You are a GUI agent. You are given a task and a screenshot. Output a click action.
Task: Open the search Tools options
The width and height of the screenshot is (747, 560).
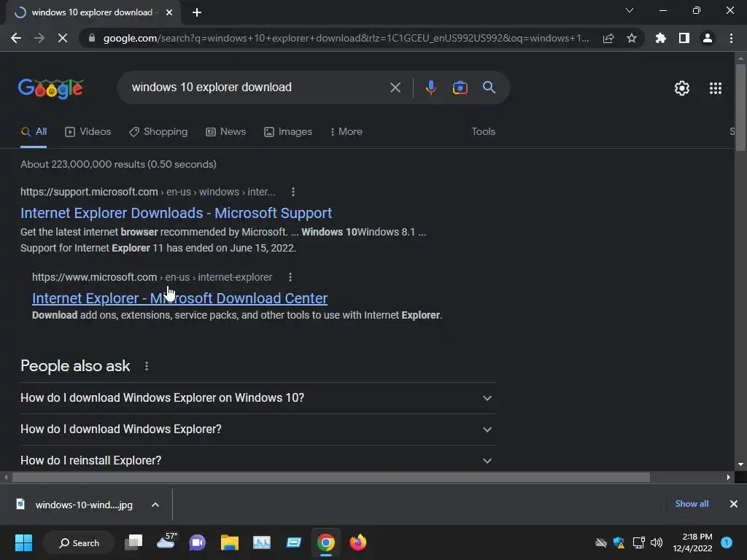coord(483,132)
